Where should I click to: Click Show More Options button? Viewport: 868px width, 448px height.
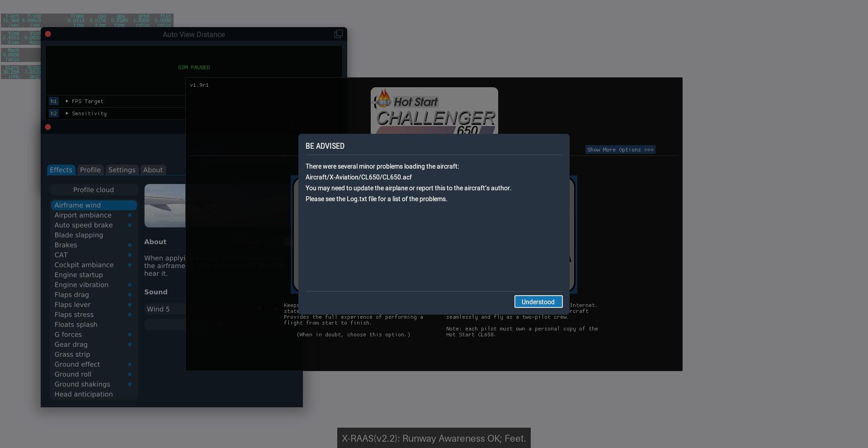click(x=620, y=150)
